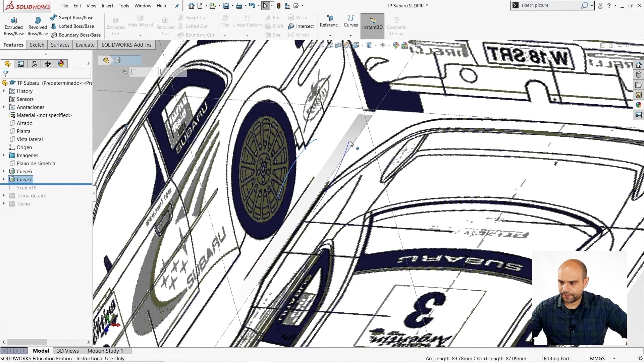Viewport: 644px width, 362px height.
Task: Toggle the Select arrow tool
Action: pyautogui.click(x=265, y=6)
